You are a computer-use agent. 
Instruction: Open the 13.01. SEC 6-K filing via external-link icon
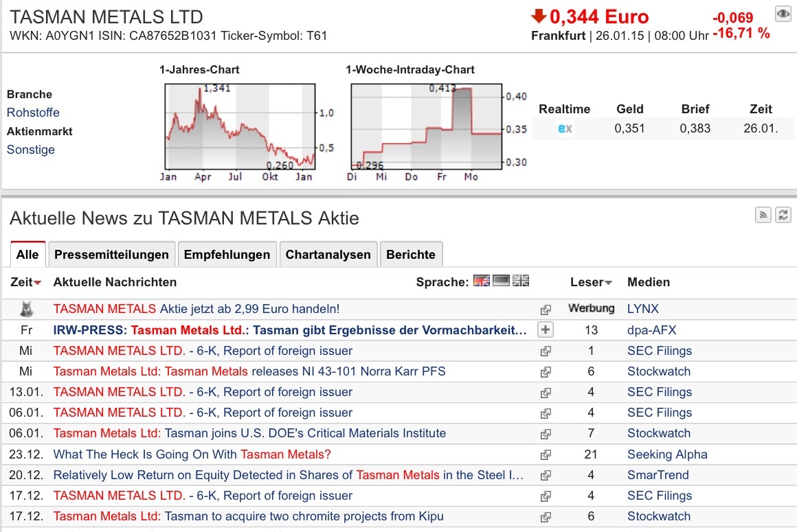(x=546, y=392)
